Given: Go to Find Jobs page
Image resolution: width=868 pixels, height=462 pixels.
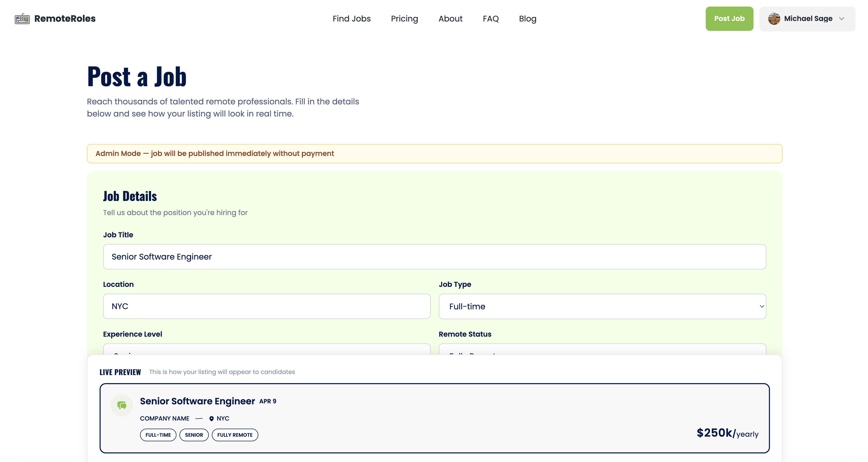Looking at the screenshot, I should [351, 19].
